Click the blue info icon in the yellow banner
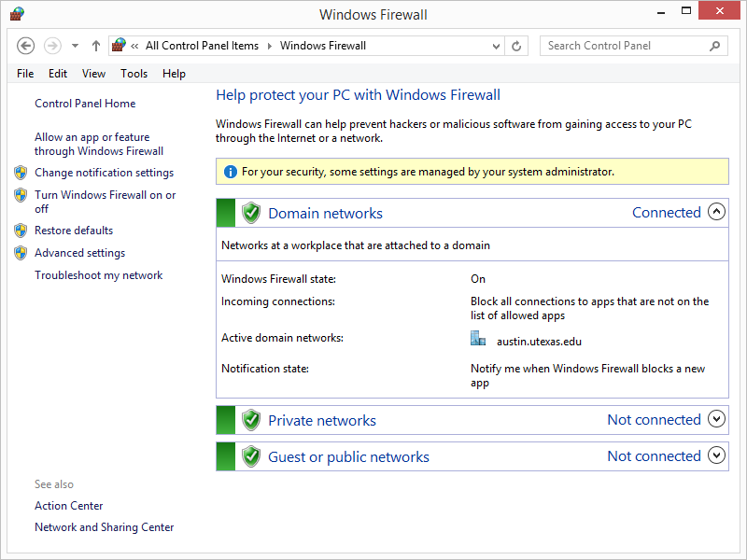Viewport: 747px width, 560px height. pos(229,172)
